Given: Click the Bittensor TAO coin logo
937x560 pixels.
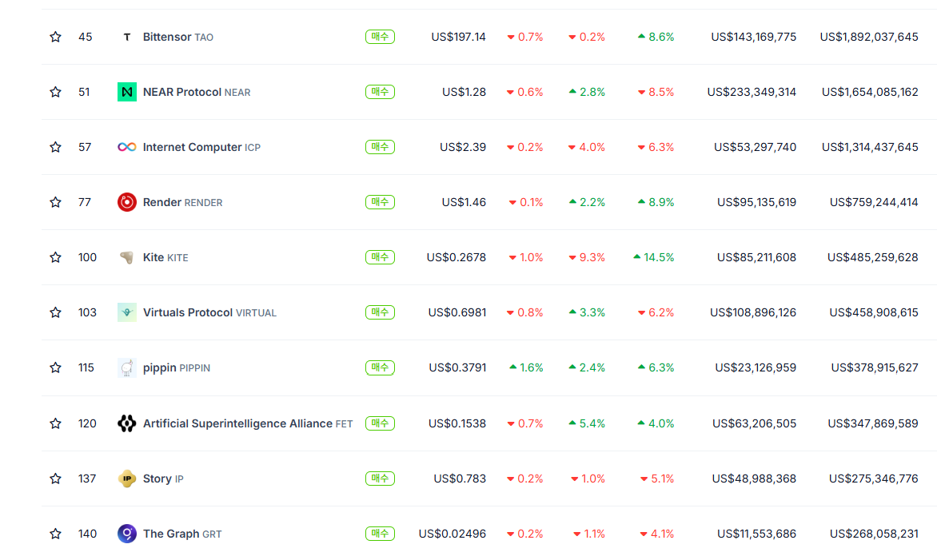Looking at the screenshot, I should pyautogui.click(x=126, y=37).
